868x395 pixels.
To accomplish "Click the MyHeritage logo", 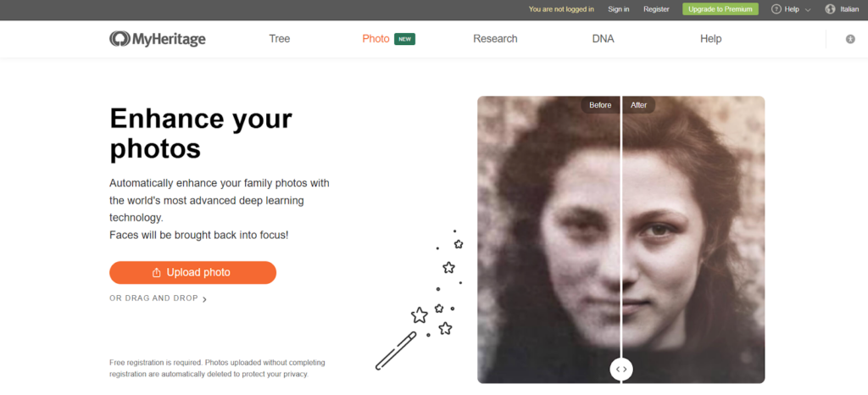I will click(158, 39).
